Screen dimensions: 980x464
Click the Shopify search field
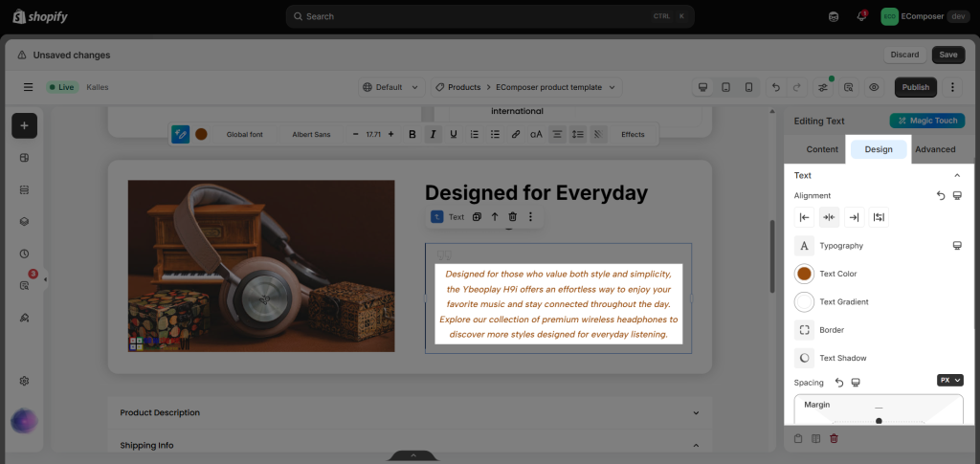tap(490, 16)
